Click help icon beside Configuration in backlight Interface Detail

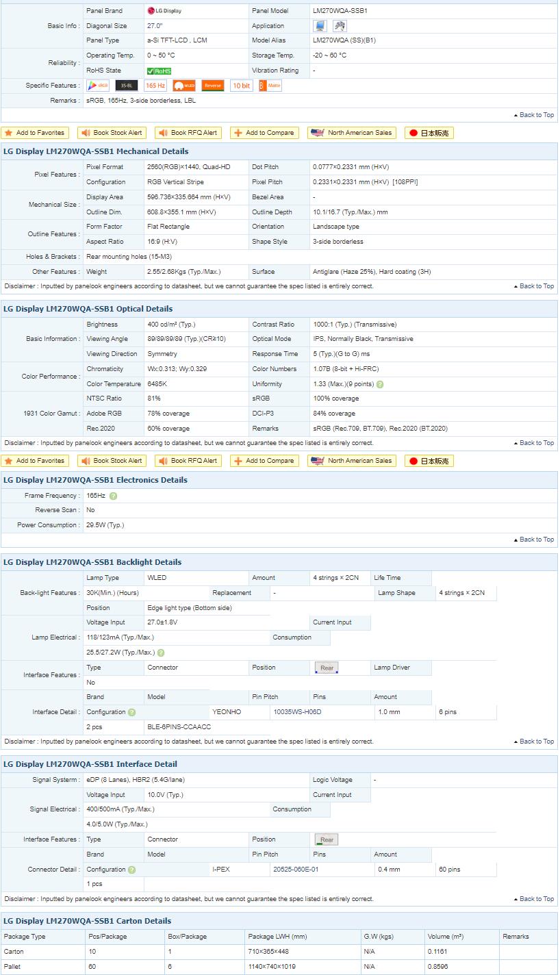click(x=131, y=712)
